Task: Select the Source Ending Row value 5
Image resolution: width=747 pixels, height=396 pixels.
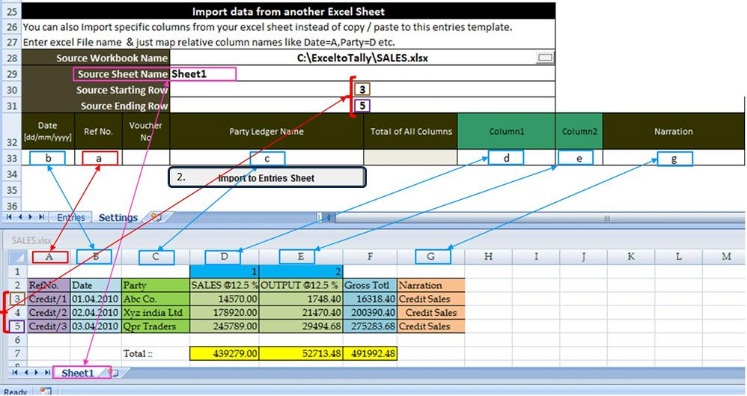Action: click(362, 105)
